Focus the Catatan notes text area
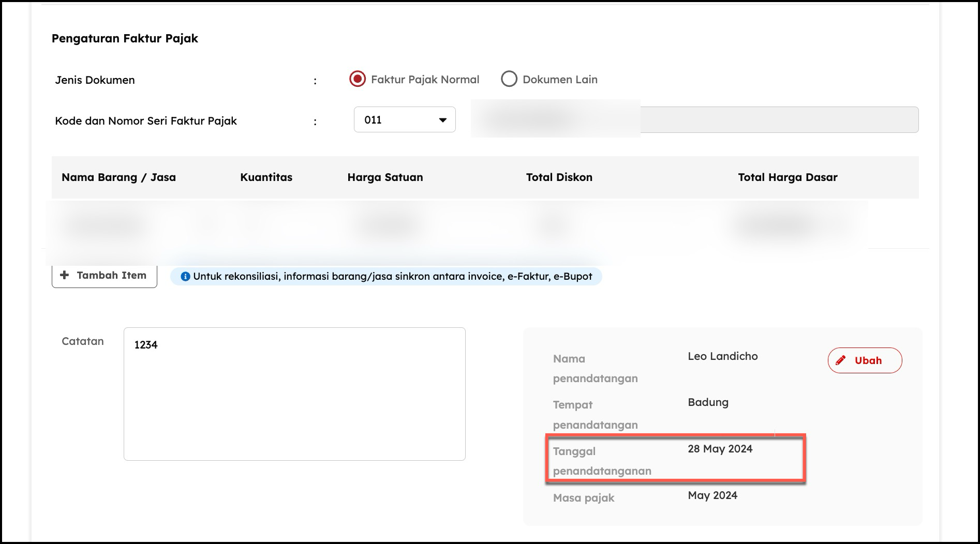 point(294,394)
